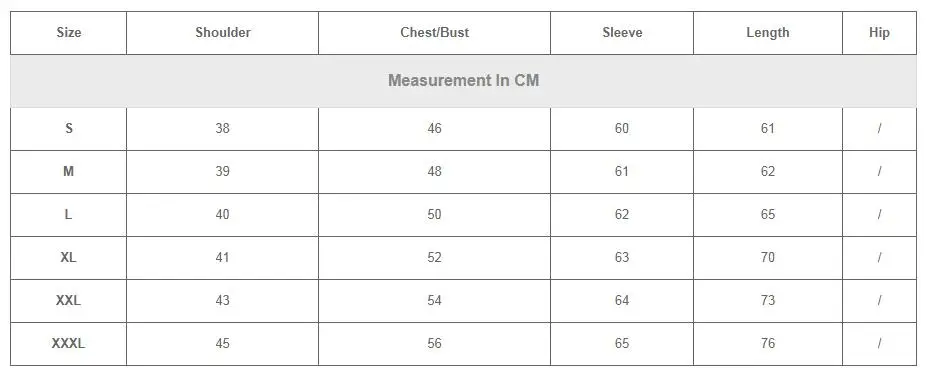Select the Hip column header
932x377 pixels.
pyautogui.click(x=879, y=33)
